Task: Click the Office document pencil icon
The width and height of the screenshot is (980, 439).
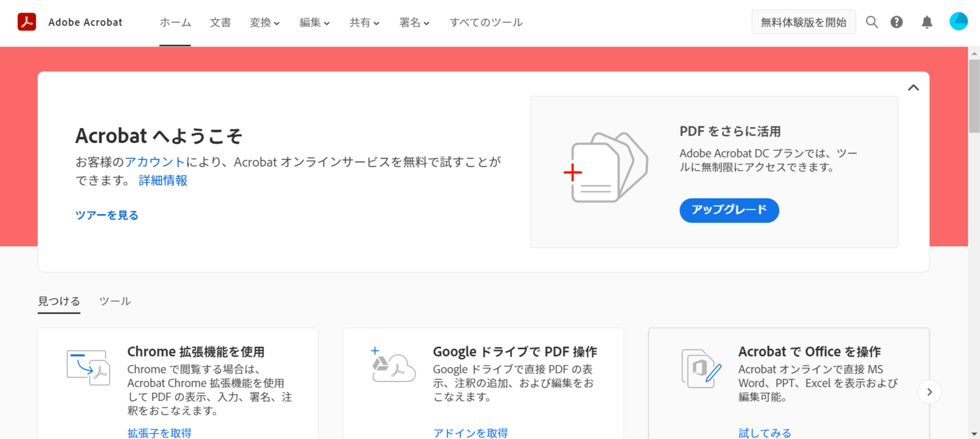Action: coord(701,368)
